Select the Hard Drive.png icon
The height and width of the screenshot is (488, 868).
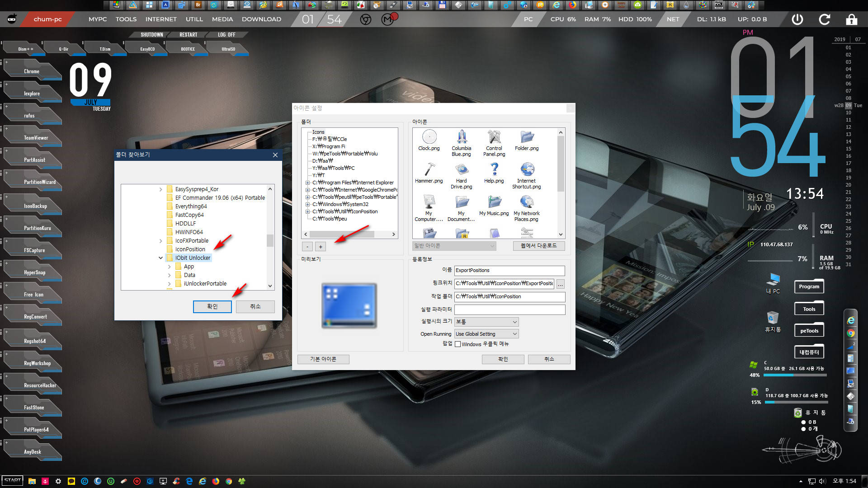click(x=461, y=175)
